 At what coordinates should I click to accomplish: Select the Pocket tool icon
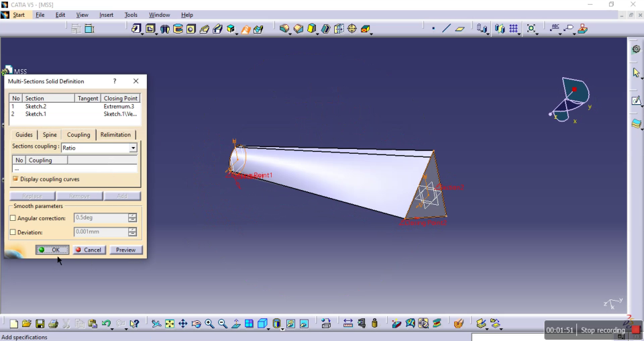pos(150,29)
